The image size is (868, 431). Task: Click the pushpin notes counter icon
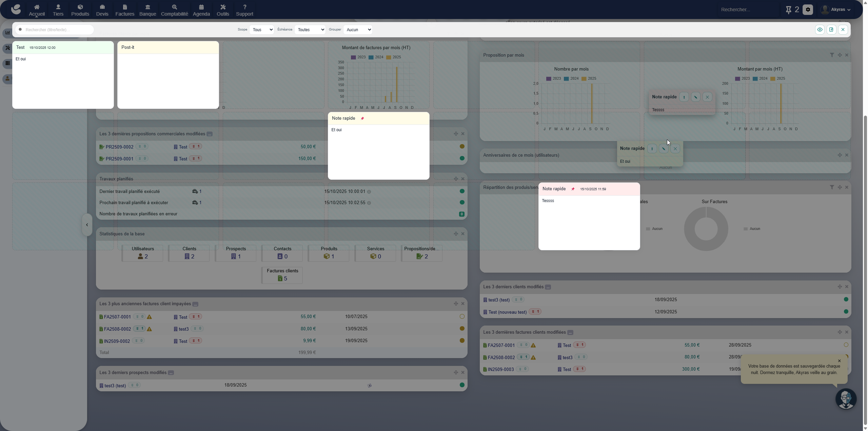click(x=788, y=10)
